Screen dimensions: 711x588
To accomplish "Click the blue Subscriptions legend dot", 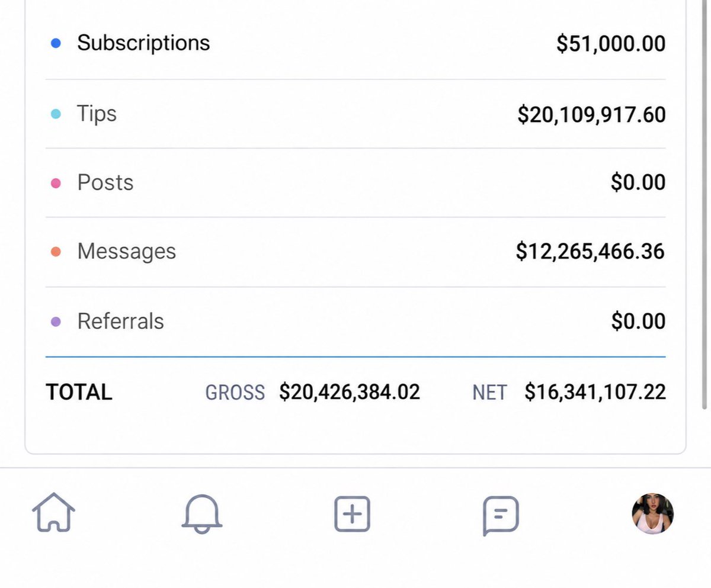I will click(56, 43).
